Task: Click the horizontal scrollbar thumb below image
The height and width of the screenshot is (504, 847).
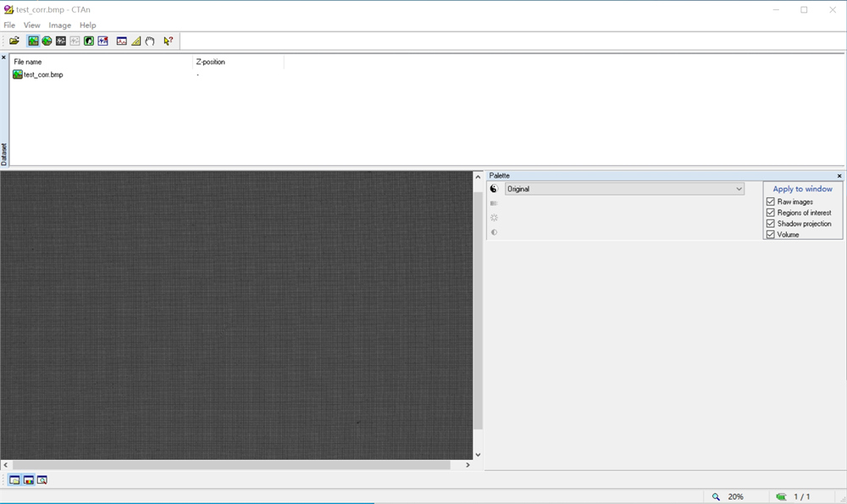Action: [231, 464]
